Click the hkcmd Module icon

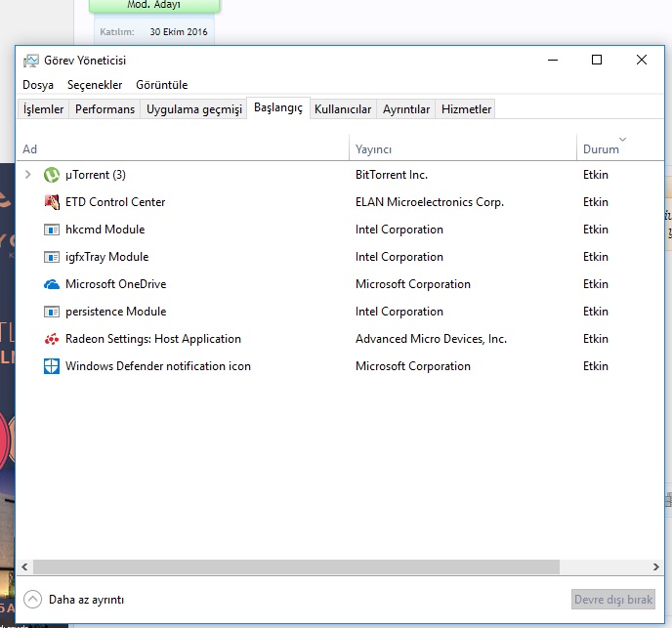click(52, 230)
